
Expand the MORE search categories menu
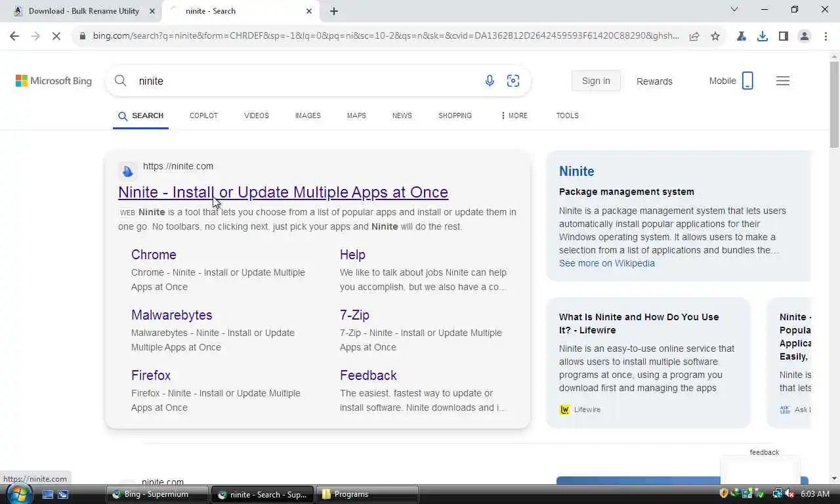point(514,115)
